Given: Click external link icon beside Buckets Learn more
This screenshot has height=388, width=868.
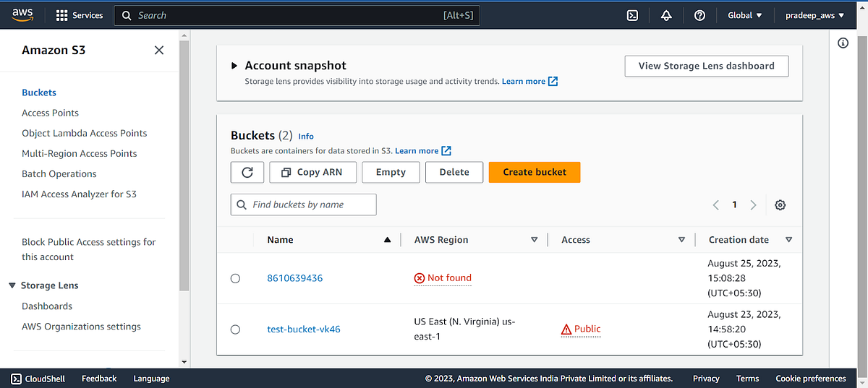Looking at the screenshot, I should [x=446, y=150].
